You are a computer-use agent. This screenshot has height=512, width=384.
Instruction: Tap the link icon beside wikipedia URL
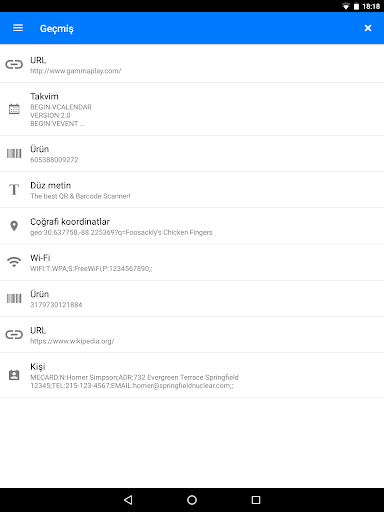click(14, 334)
